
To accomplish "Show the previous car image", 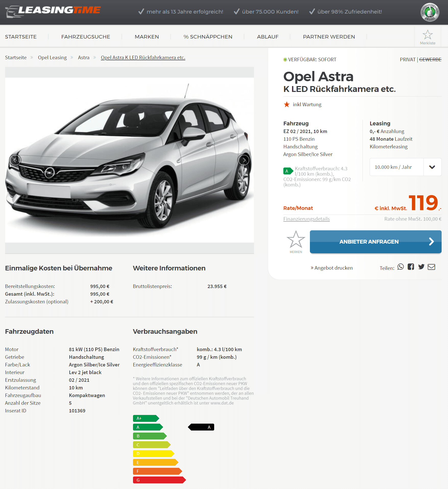I will pos(15,160).
